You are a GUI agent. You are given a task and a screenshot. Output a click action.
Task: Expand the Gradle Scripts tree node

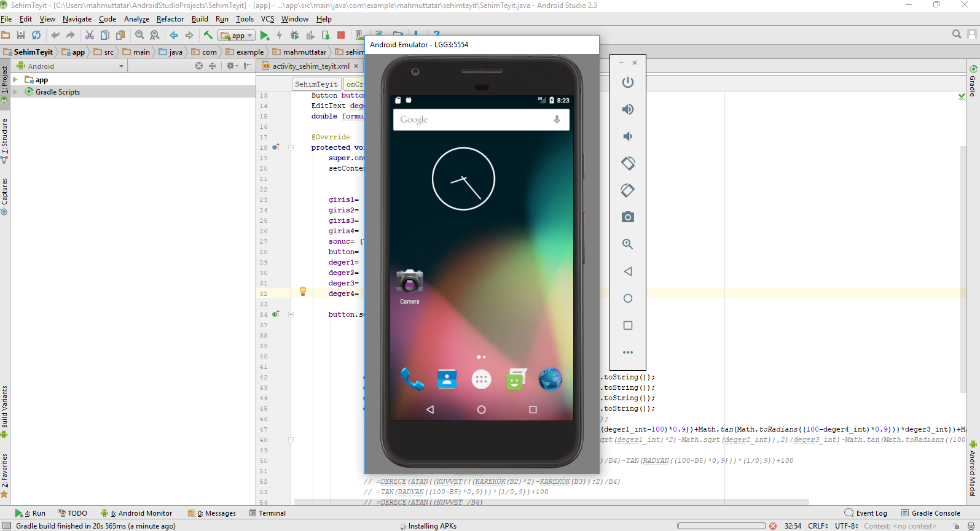[15, 92]
